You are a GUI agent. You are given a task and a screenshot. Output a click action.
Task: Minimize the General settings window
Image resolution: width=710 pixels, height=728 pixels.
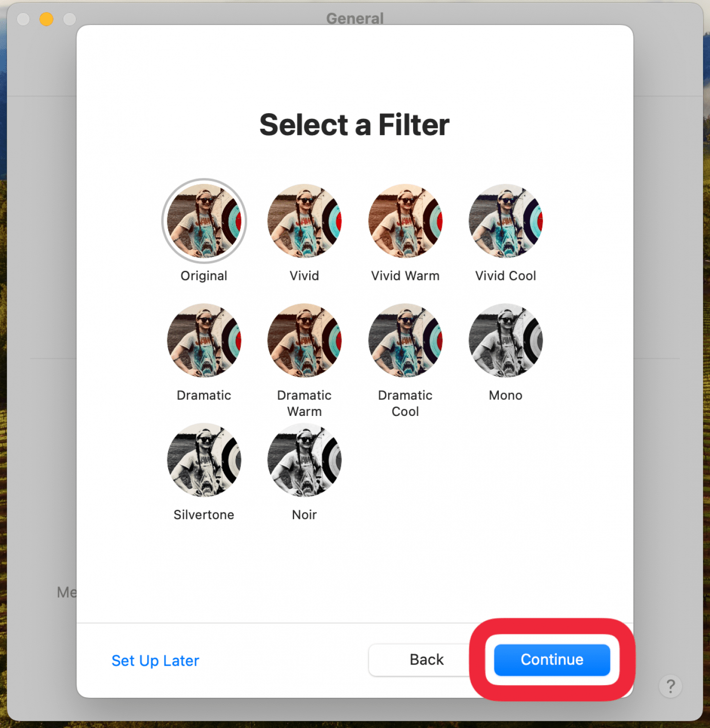46,19
